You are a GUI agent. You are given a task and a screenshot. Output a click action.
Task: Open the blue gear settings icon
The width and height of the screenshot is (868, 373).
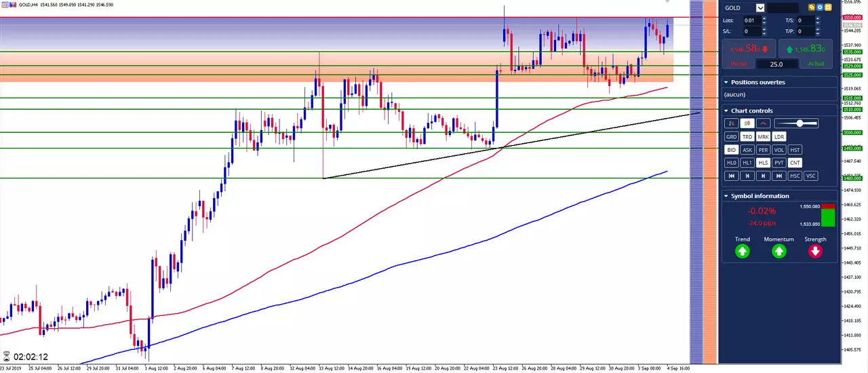820,7
